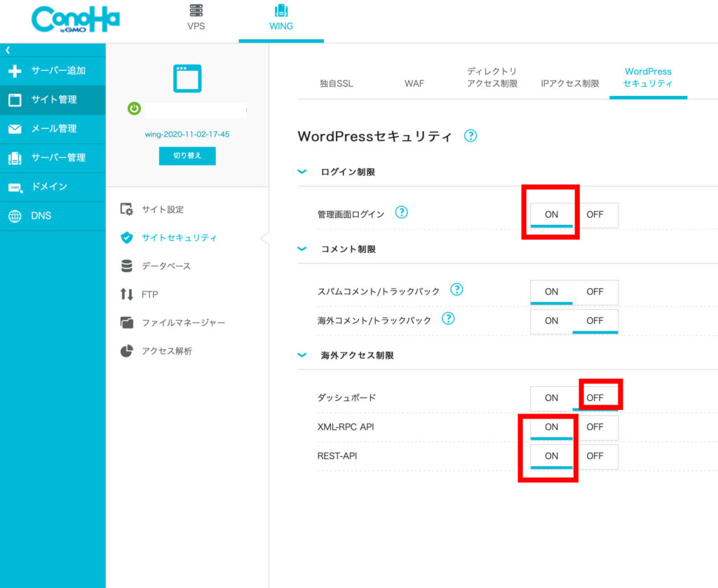Collapse the left sidebar with the back chevron
Image resolution: width=718 pixels, height=588 pixels.
point(8,50)
